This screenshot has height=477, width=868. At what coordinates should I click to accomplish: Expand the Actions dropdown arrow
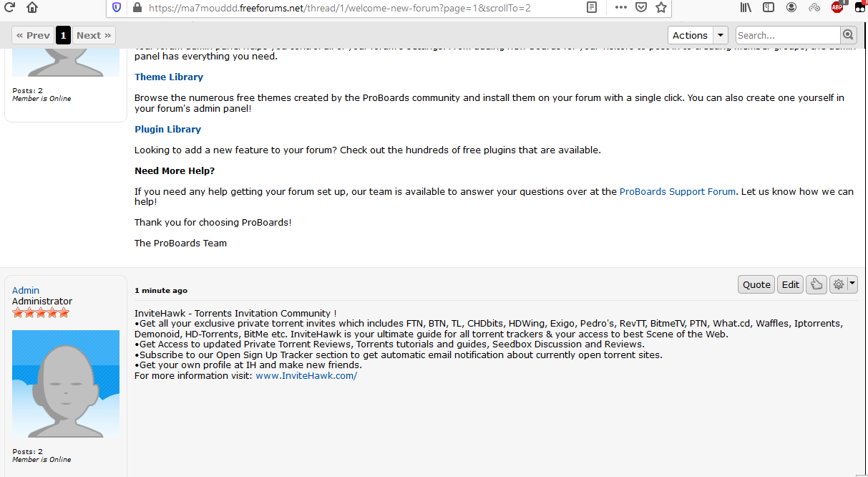[x=720, y=35]
